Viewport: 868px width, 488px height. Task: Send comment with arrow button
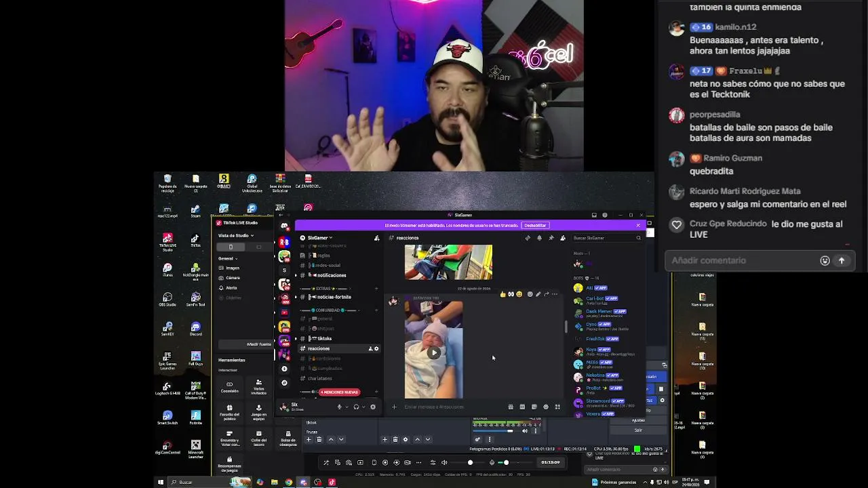[x=842, y=260]
